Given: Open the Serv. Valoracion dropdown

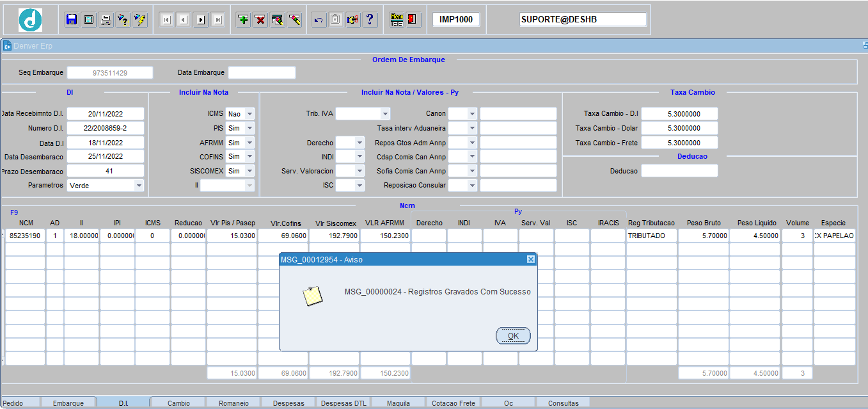Looking at the screenshot, I should pos(359,171).
